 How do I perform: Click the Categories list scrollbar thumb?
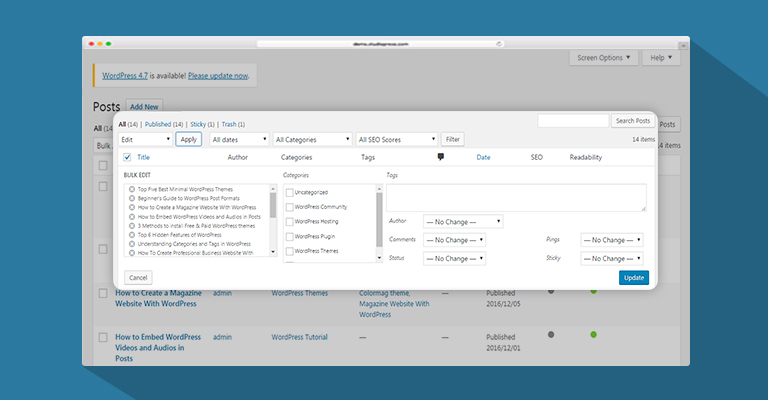[x=379, y=220]
